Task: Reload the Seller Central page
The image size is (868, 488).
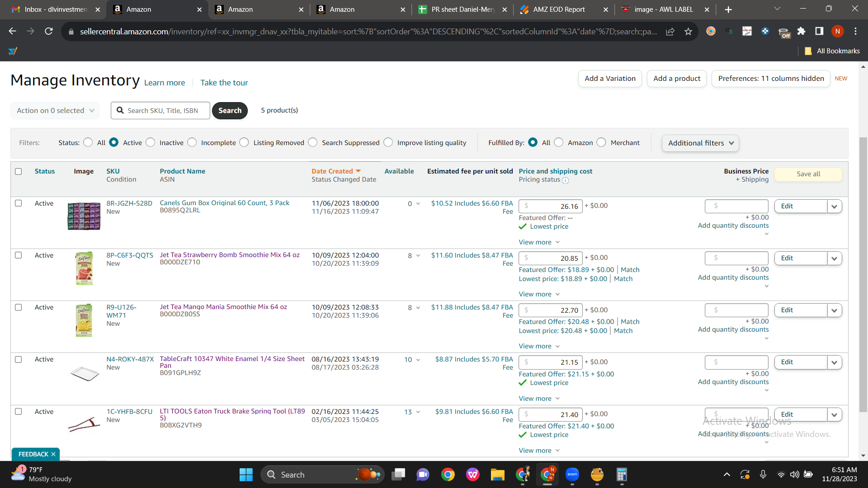Action: (x=49, y=31)
